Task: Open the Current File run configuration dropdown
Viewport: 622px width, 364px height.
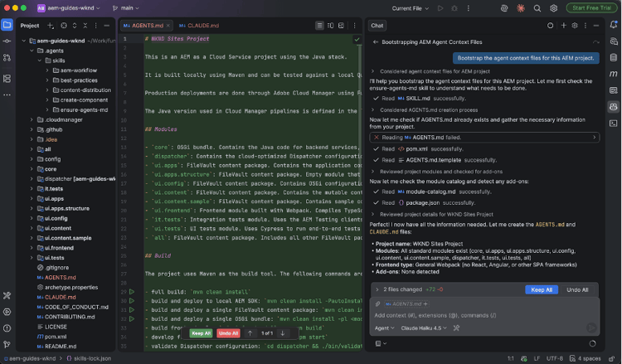Action: point(411,8)
